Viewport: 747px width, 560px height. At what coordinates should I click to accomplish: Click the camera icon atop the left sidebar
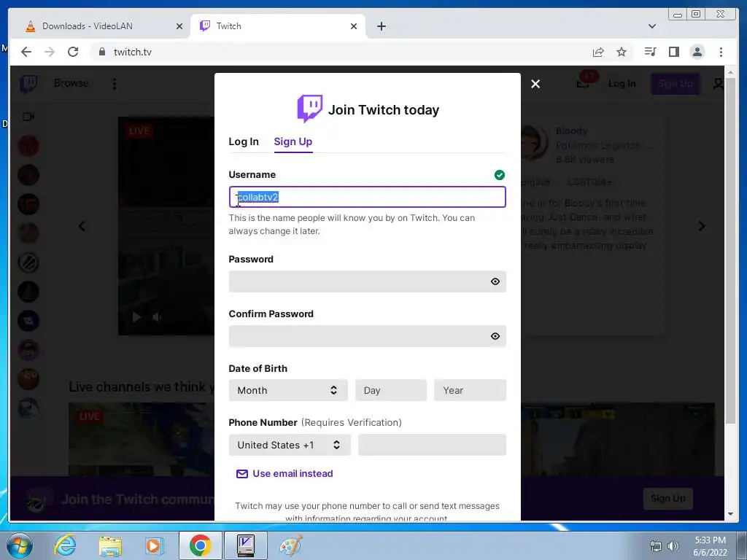pyautogui.click(x=28, y=117)
